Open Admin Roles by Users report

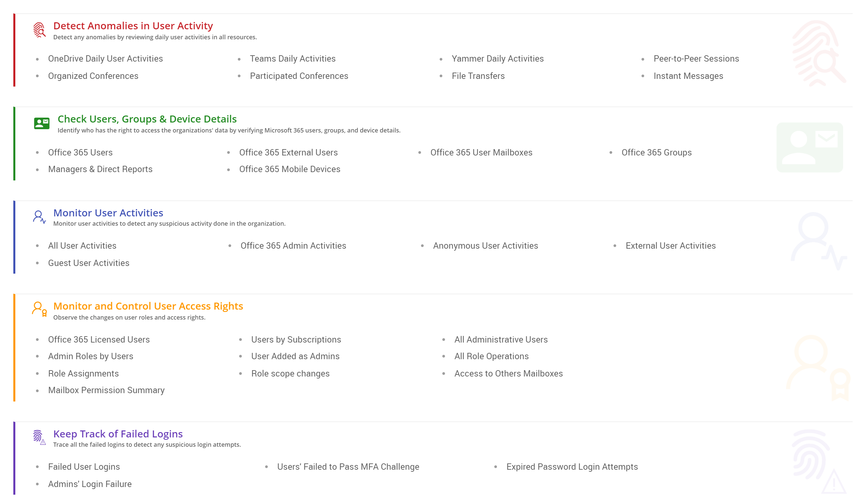(x=91, y=356)
